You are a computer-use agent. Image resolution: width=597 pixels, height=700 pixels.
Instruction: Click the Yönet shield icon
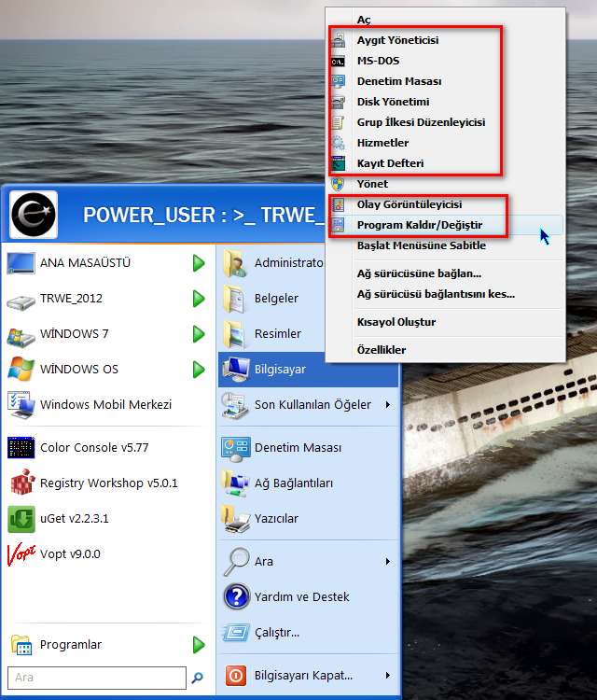pyautogui.click(x=339, y=184)
